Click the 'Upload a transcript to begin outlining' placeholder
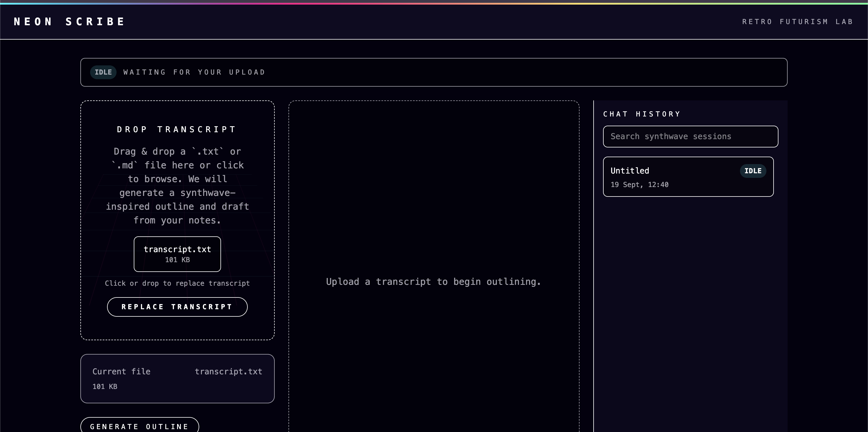 433,282
